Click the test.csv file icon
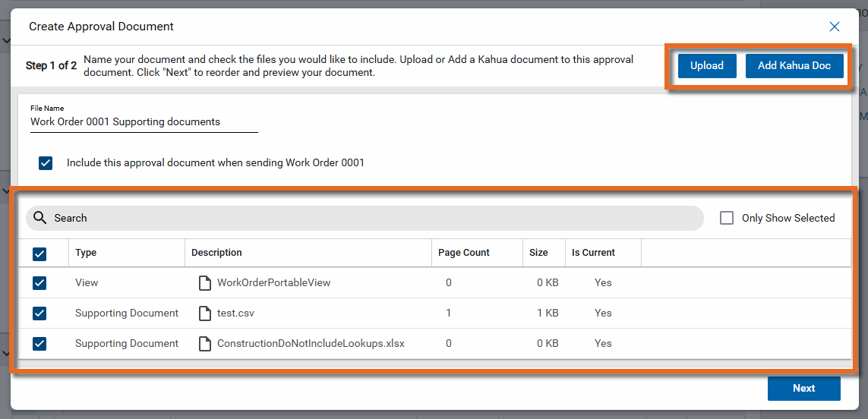 click(x=204, y=313)
